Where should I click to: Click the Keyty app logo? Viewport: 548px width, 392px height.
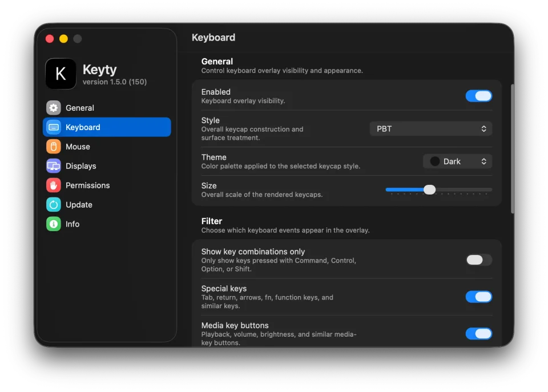tap(61, 74)
